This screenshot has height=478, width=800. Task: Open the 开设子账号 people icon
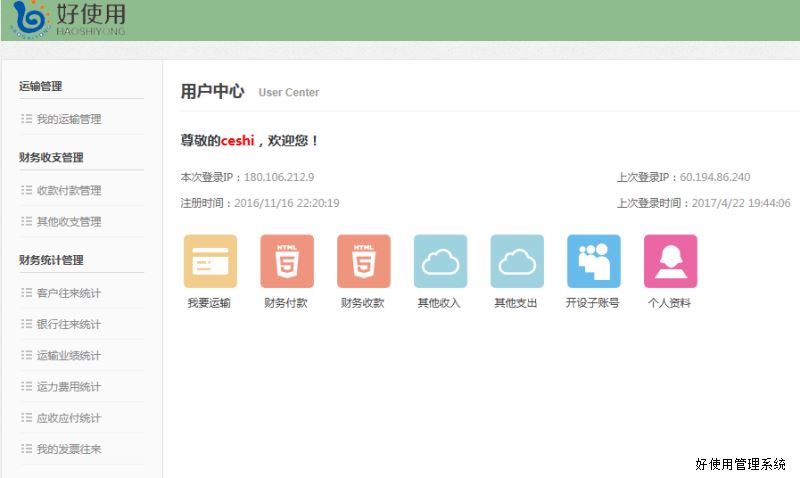click(593, 261)
